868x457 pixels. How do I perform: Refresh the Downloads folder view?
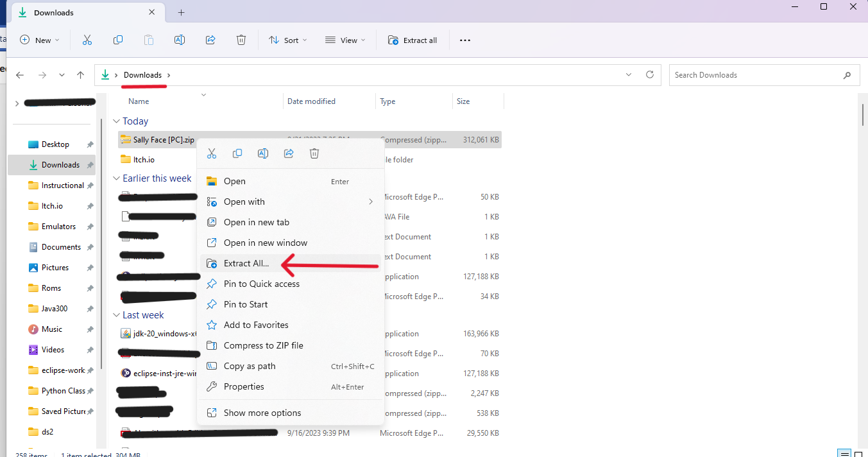click(649, 74)
